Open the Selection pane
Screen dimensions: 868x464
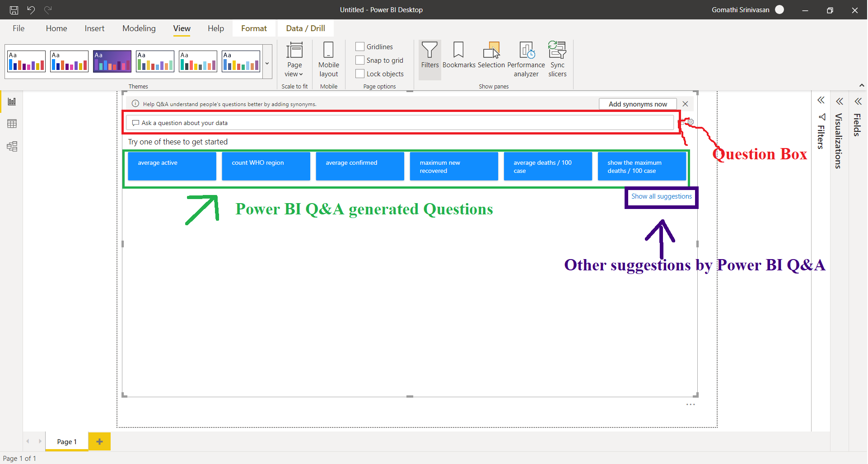coord(491,55)
